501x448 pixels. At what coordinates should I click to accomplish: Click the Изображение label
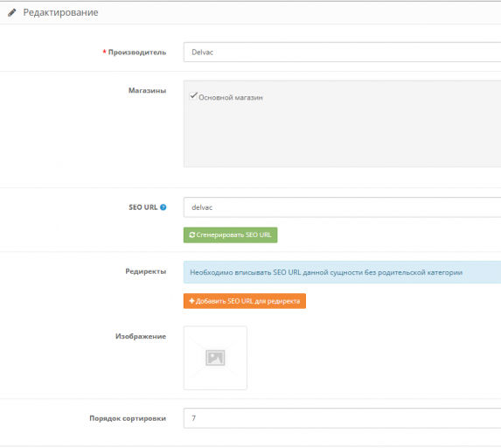coord(141,336)
